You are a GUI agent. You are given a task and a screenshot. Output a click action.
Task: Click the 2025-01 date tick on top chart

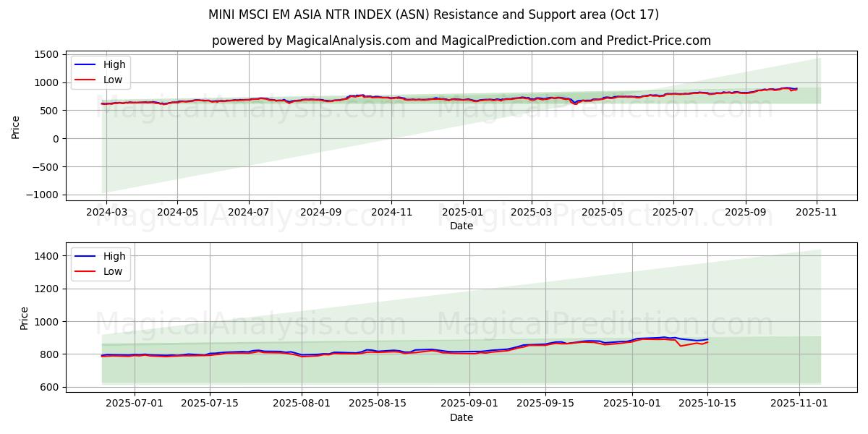point(461,213)
